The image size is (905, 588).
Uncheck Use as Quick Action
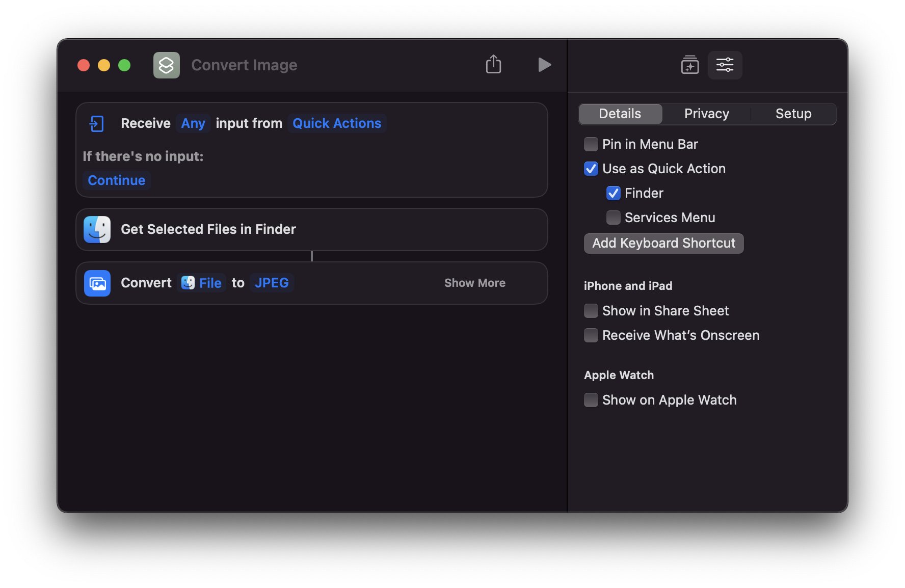pos(591,169)
